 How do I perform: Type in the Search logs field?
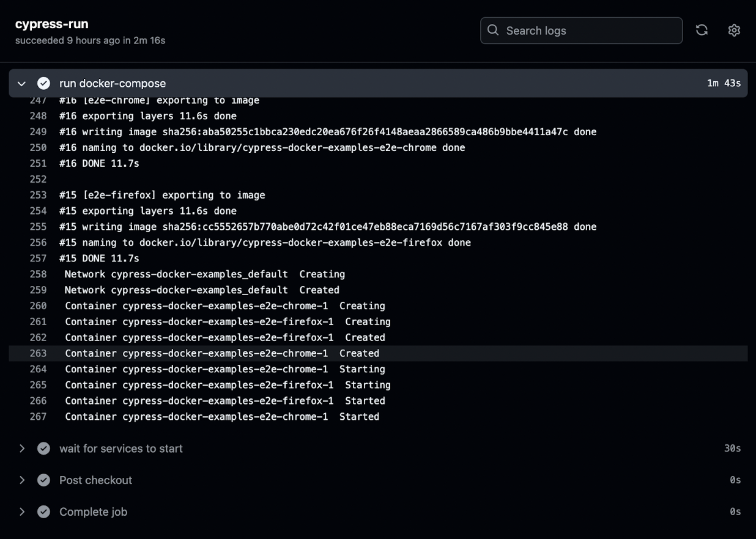590,31
